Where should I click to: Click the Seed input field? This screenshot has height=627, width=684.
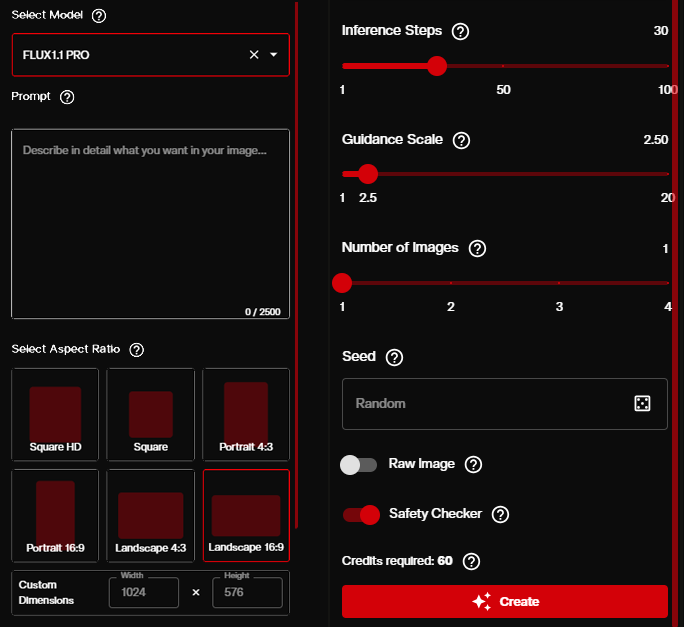point(505,404)
